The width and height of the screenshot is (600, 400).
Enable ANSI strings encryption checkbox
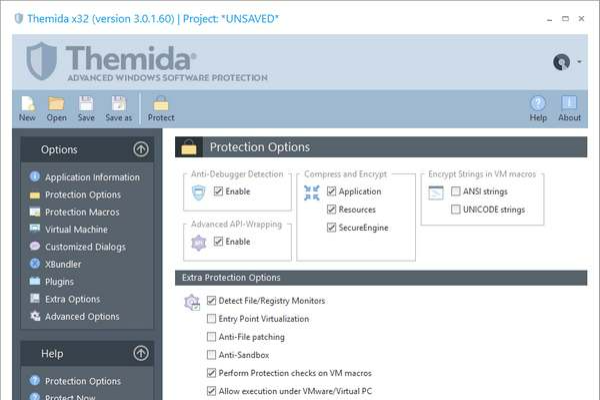pyautogui.click(x=456, y=191)
